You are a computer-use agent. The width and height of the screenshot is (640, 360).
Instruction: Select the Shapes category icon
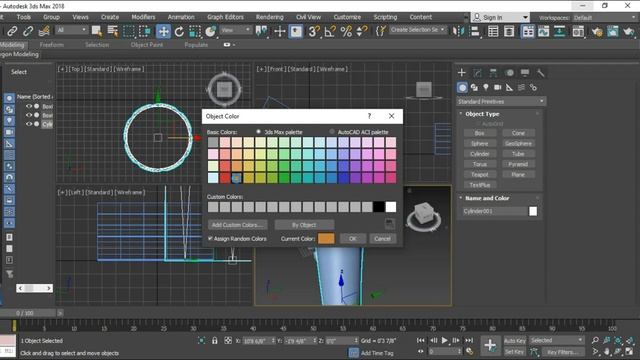pyautogui.click(x=474, y=87)
